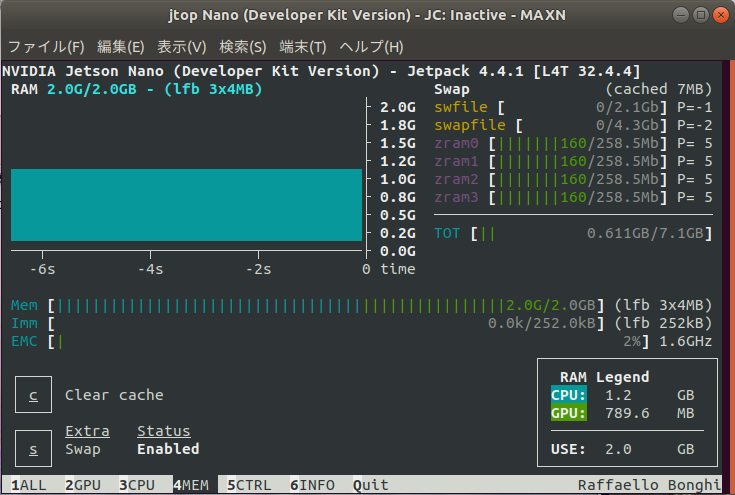Open the 端末(T) menu
The width and height of the screenshot is (735, 495).
coord(302,47)
